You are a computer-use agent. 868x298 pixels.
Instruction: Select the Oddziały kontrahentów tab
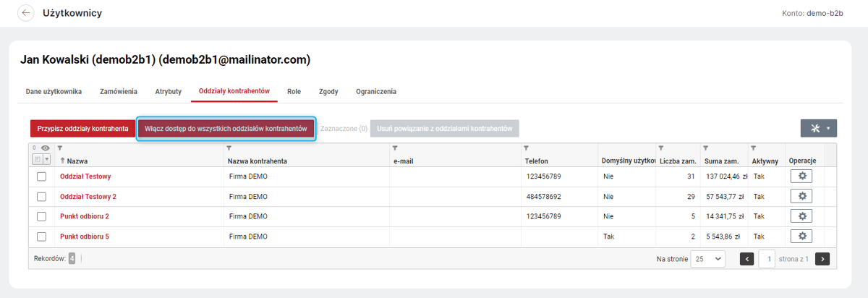(x=234, y=92)
